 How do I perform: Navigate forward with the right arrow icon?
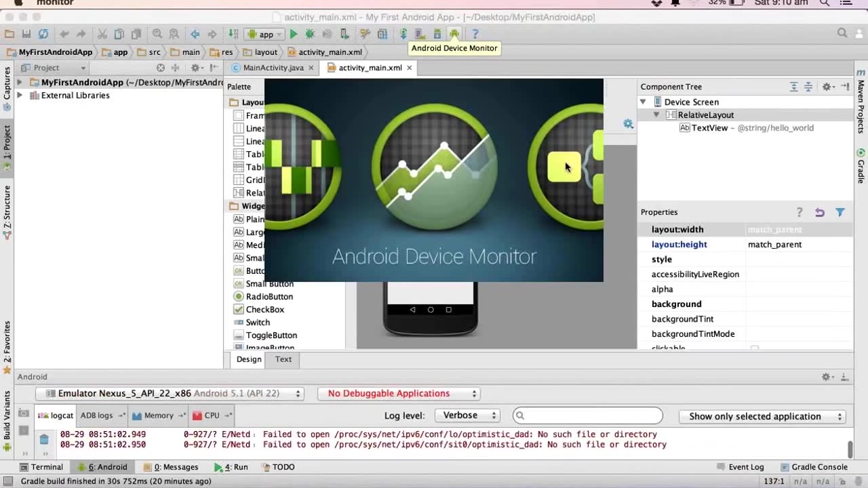[x=212, y=34]
